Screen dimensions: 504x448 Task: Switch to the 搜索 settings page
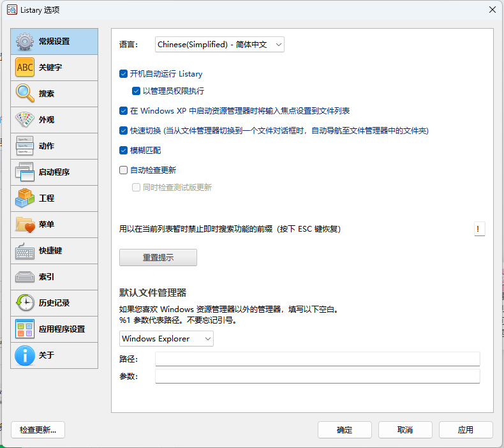[x=54, y=94]
